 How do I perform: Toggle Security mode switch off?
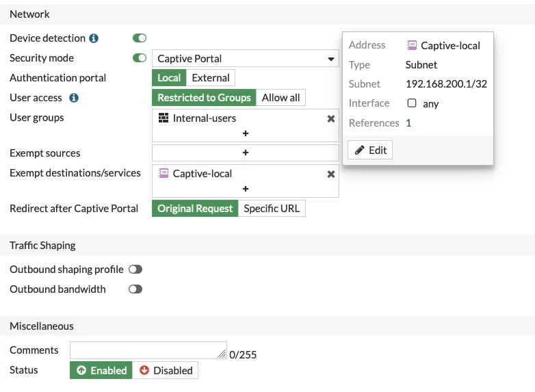(140, 58)
